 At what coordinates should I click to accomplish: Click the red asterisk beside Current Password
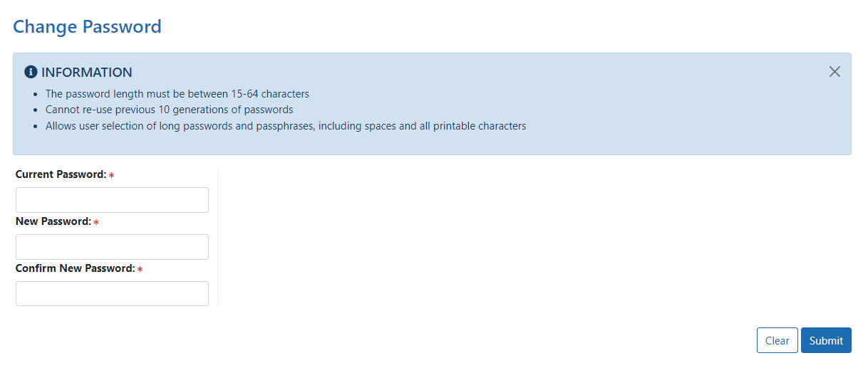pyautogui.click(x=112, y=175)
